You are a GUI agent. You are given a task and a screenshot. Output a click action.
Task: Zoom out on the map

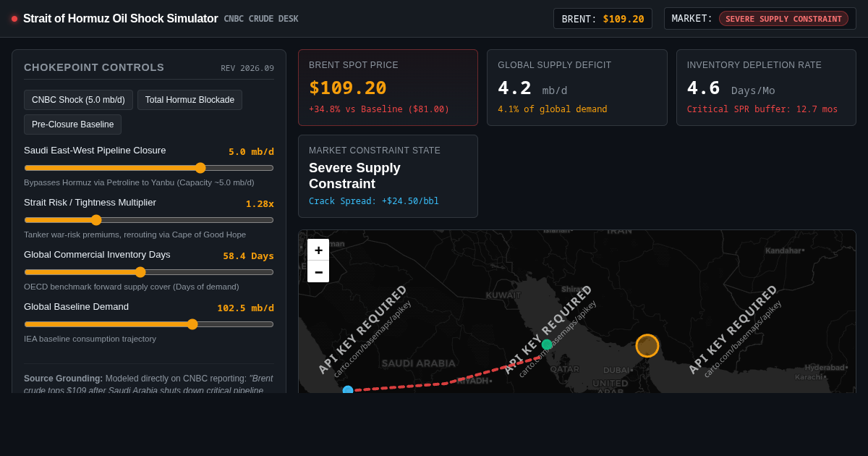[318, 271]
